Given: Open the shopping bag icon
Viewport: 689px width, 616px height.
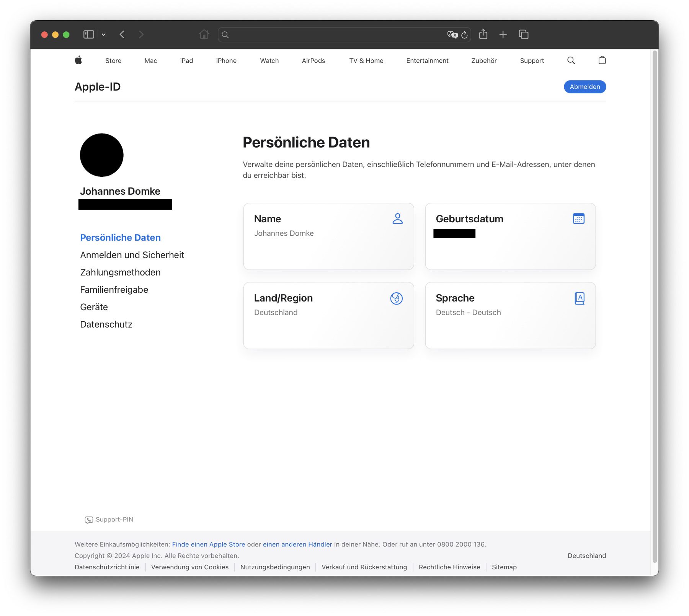Looking at the screenshot, I should click(x=602, y=60).
